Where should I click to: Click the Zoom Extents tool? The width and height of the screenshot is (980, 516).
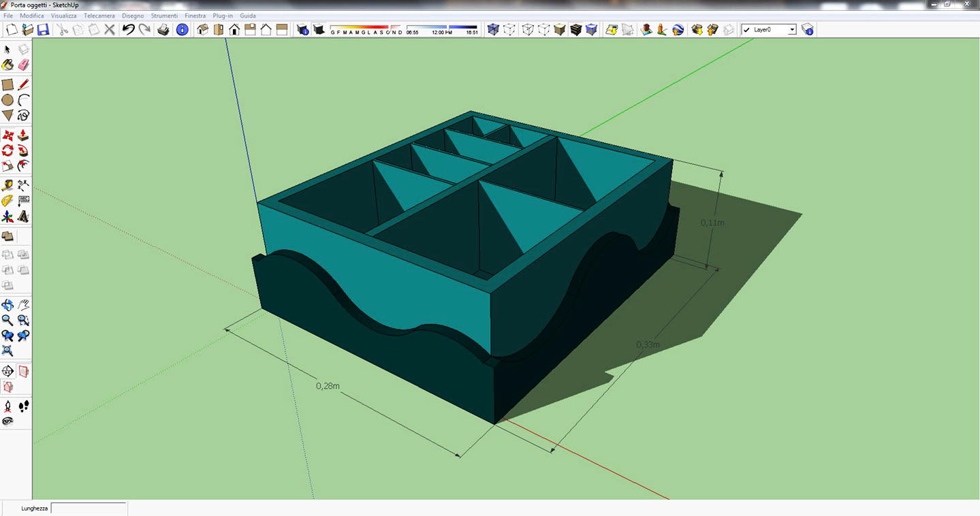pyautogui.click(x=7, y=351)
